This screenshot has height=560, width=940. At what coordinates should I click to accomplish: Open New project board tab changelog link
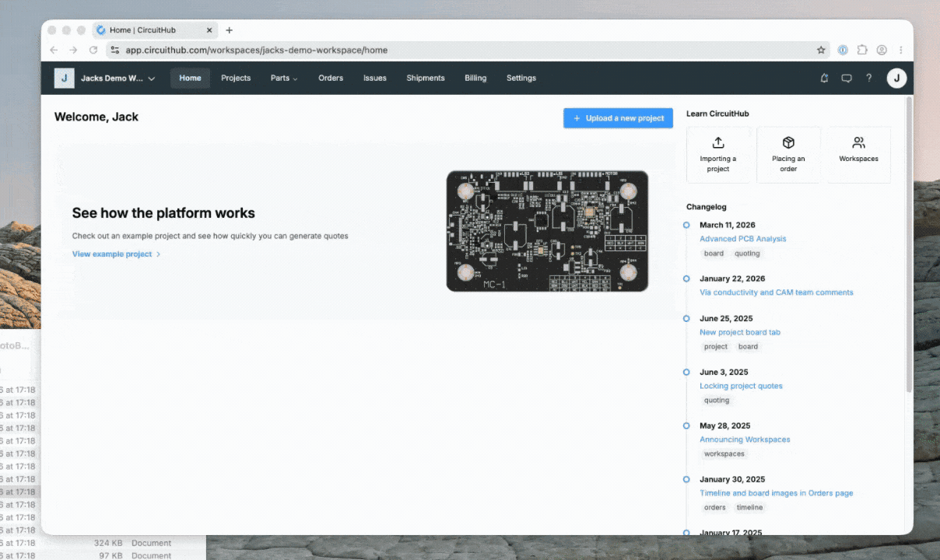point(739,332)
